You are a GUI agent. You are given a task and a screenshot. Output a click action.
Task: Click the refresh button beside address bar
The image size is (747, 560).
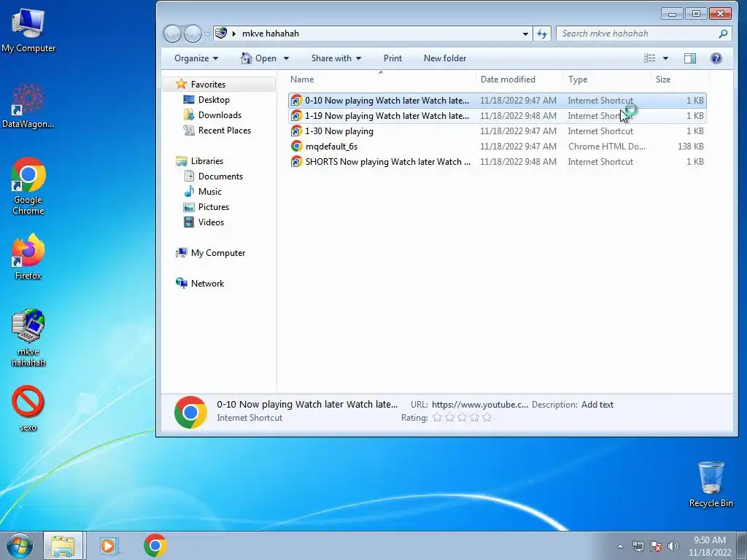point(542,34)
